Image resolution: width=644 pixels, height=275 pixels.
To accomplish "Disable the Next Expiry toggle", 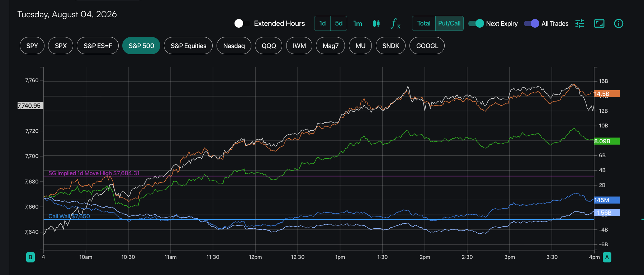I will point(476,23).
